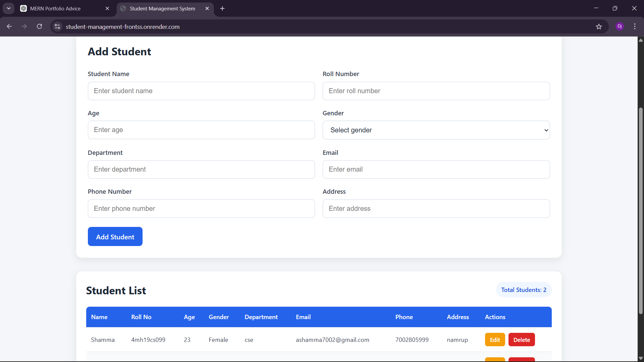Close the Student Management System tab
Image resolution: width=644 pixels, height=362 pixels.
[x=207, y=8]
